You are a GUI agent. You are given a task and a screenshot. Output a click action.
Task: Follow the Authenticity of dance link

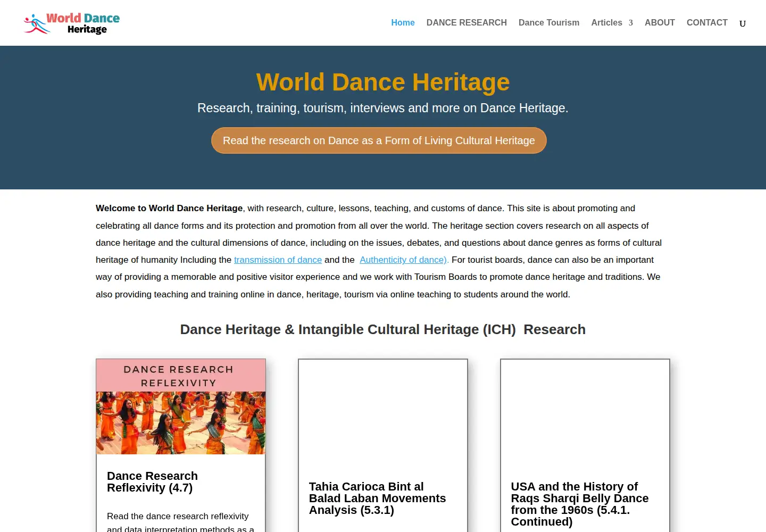[x=404, y=260]
